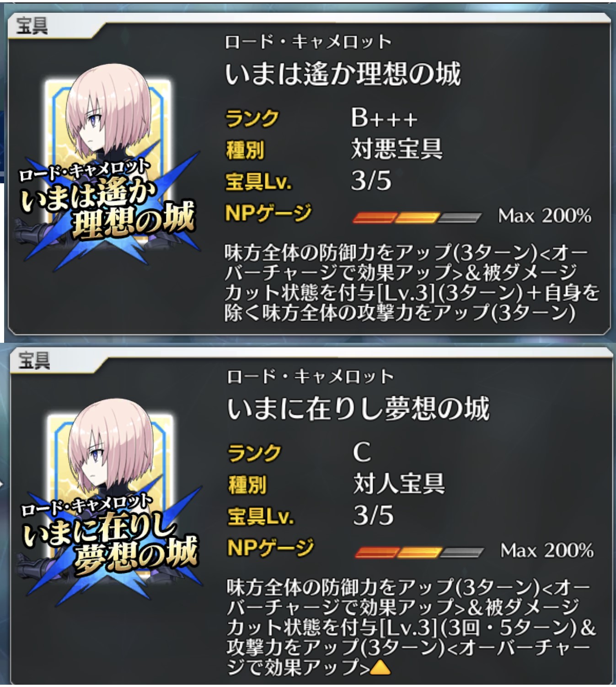Click the 宝具Lv. 3/5 value in the lower panel

coord(373,516)
